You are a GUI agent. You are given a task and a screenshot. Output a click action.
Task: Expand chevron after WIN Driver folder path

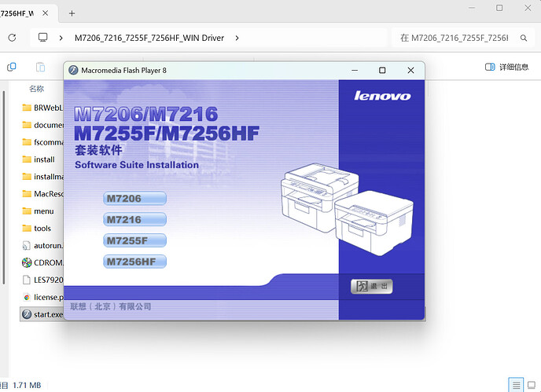[x=237, y=38]
